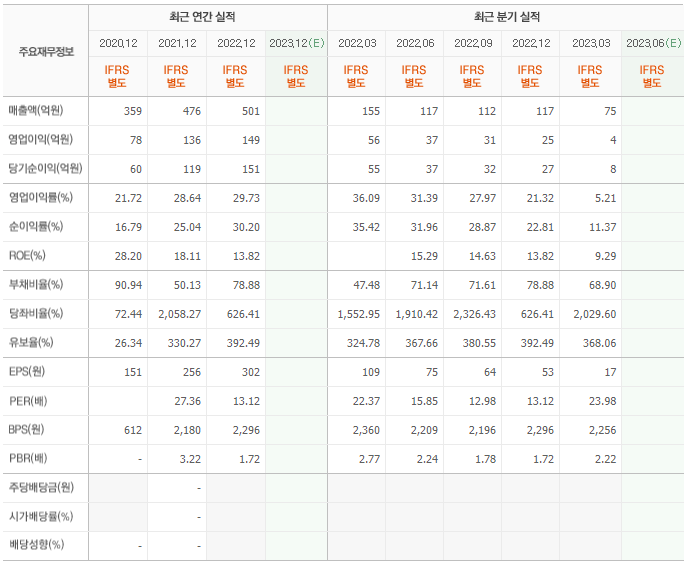
Task: Click net income value 119
Action: pyautogui.click(x=192, y=169)
